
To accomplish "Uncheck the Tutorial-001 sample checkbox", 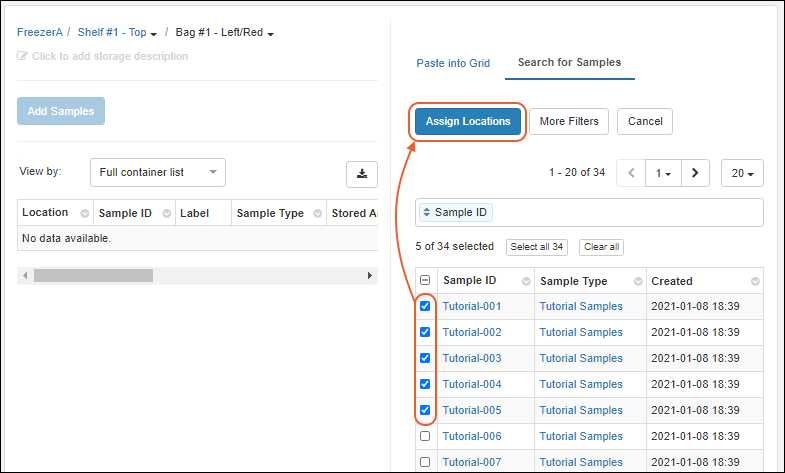I will [x=425, y=306].
